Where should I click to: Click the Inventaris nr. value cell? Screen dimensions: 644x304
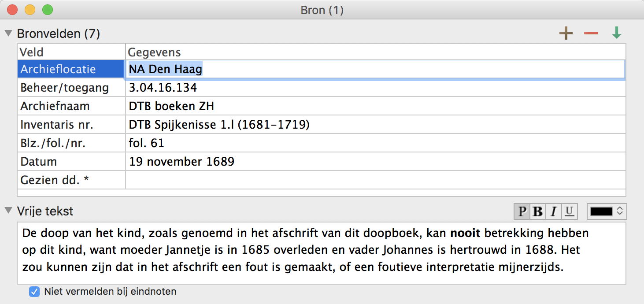coord(375,125)
